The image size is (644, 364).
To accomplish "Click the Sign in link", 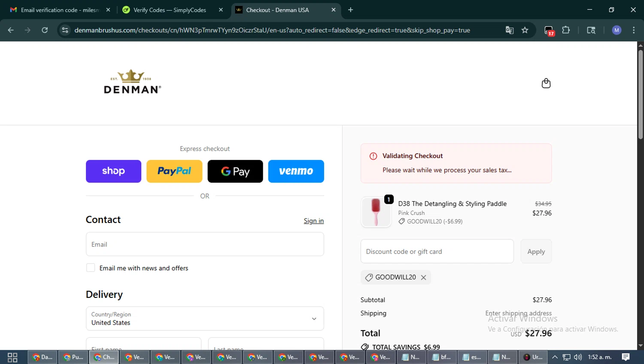I will point(314,221).
